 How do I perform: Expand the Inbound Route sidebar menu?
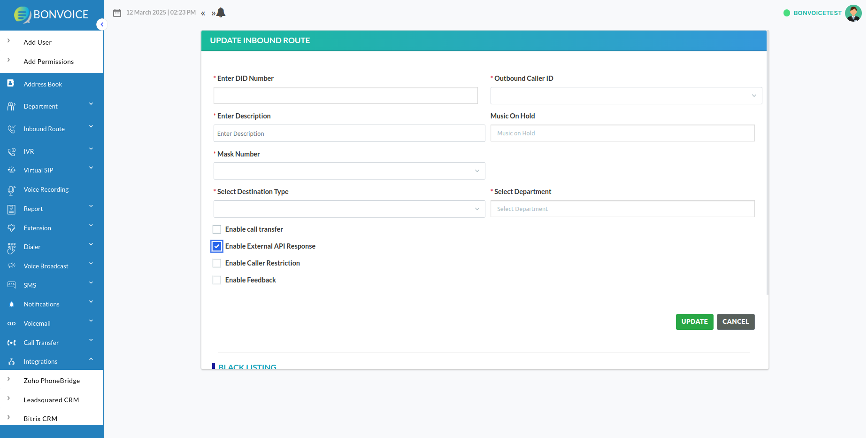(x=44, y=129)
